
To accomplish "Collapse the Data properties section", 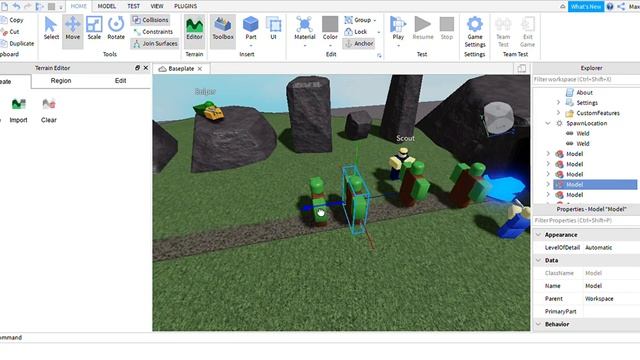I will (538, 260).
